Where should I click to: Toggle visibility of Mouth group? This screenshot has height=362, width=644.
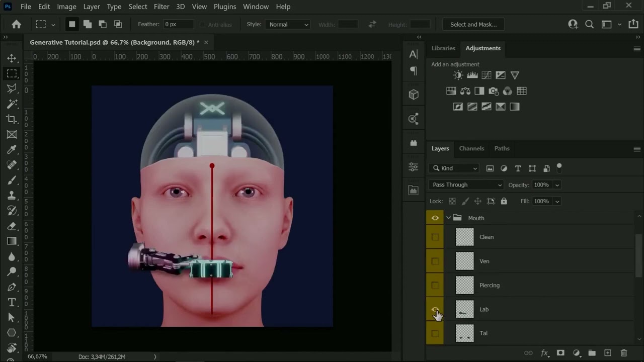(x=435, y=218)
